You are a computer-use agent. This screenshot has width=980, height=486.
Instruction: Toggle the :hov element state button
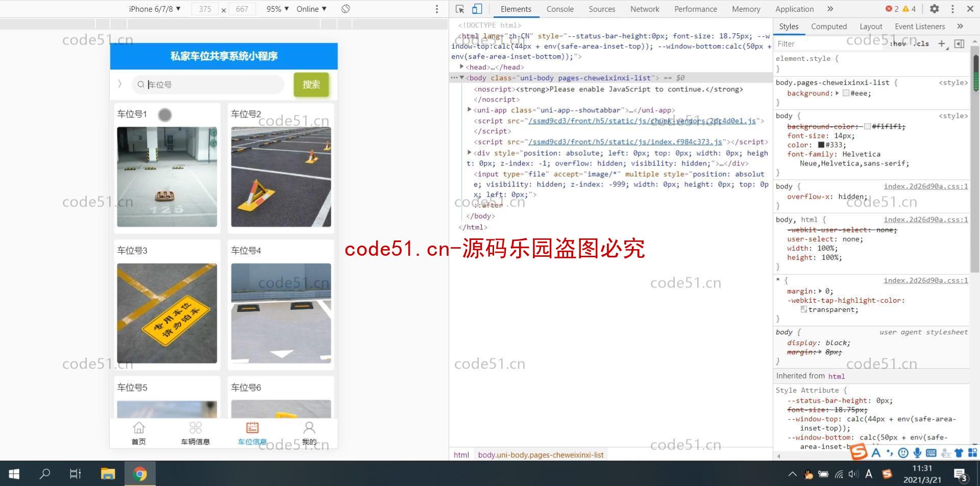[x=898, y=43]
